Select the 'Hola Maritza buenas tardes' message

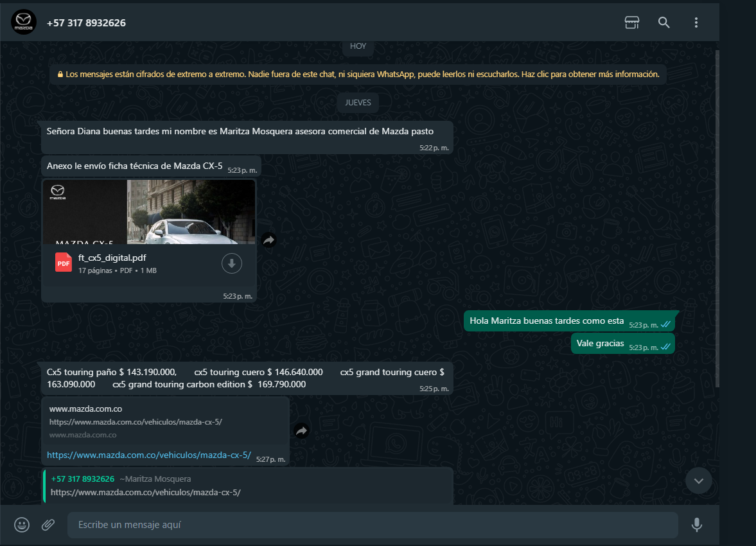pos(569,321)
